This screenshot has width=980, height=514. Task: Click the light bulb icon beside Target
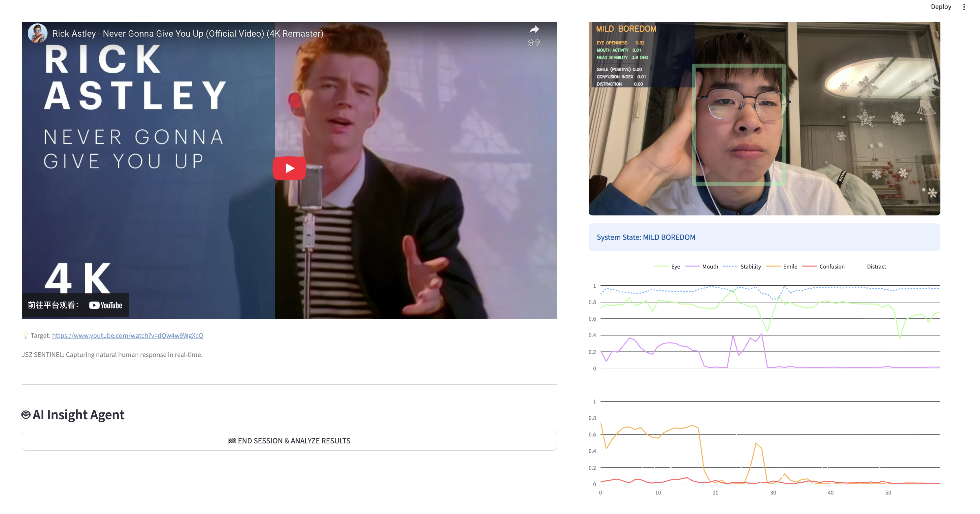[x=25, y=335]
